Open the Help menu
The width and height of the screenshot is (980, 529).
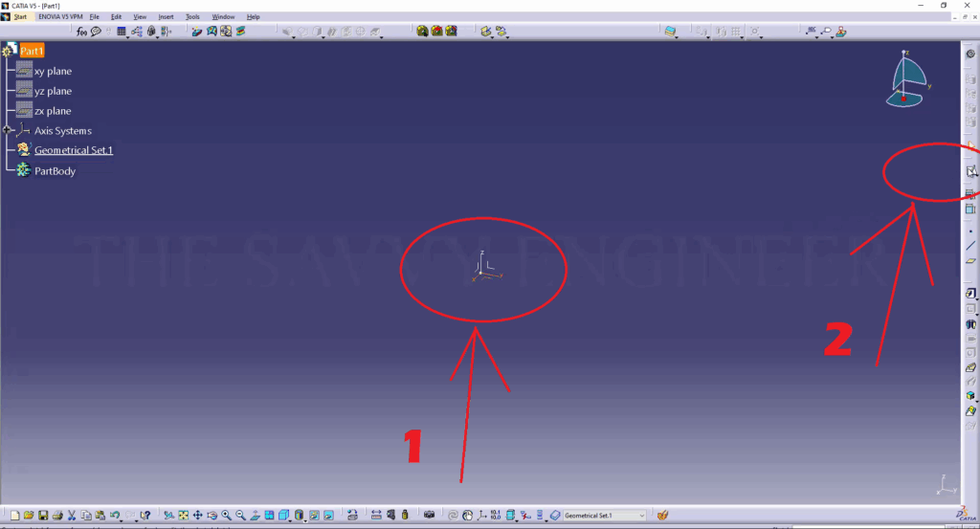(253, 17)
